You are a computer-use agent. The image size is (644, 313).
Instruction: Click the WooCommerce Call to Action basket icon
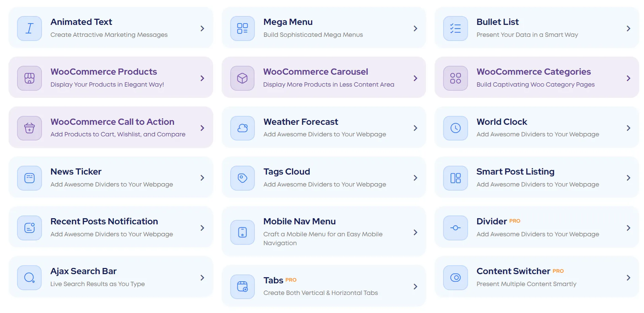click(29, 128)
